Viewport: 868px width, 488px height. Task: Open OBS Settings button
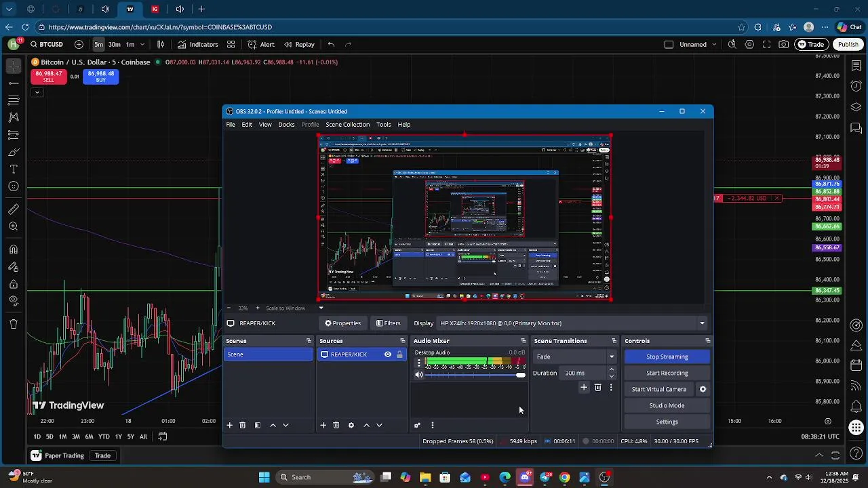click(667, 422)
